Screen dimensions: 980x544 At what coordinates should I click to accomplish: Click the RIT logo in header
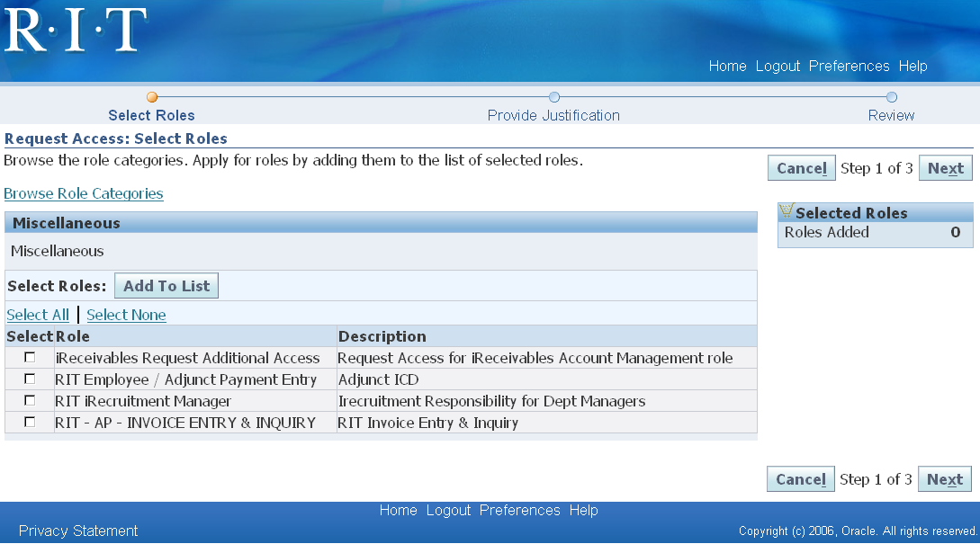point(76,31)
